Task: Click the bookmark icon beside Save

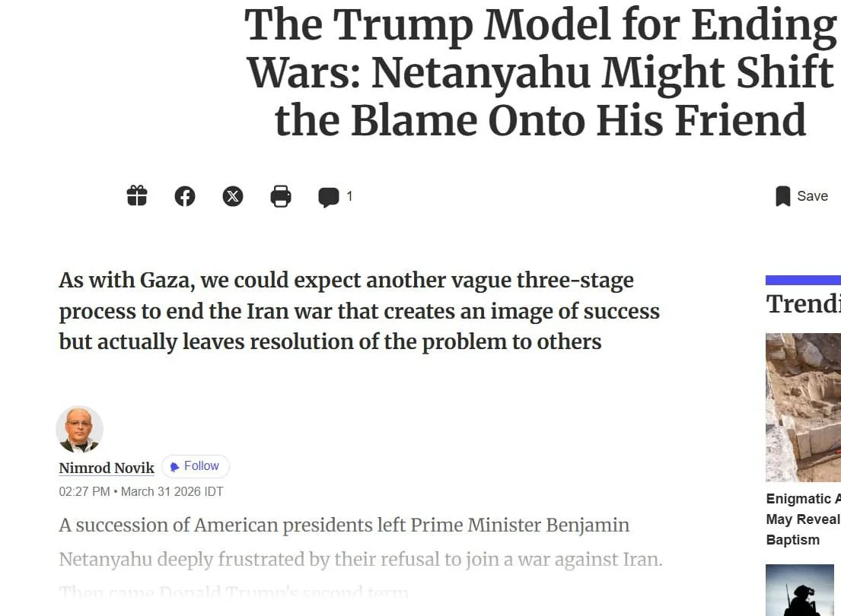Action: pos(782,196)
